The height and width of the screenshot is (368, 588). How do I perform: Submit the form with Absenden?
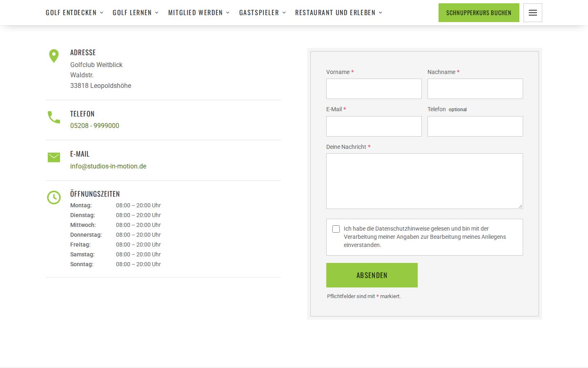click(372, 275)
